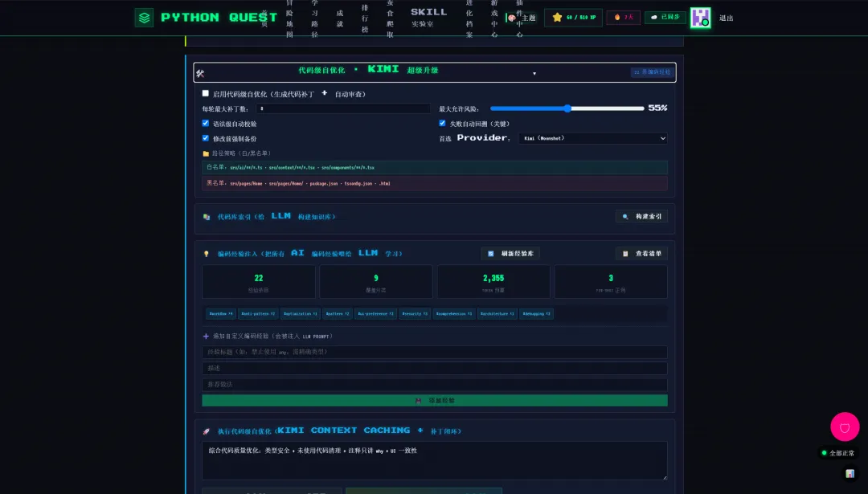
Task: Click the 黑名单 blacklist path row
Action: point(435,183)
